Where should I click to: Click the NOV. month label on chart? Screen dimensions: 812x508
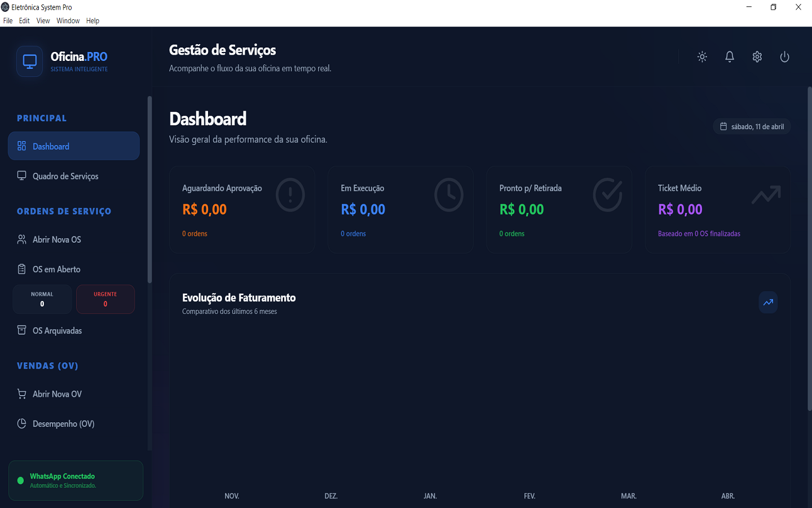coord(232,496)
